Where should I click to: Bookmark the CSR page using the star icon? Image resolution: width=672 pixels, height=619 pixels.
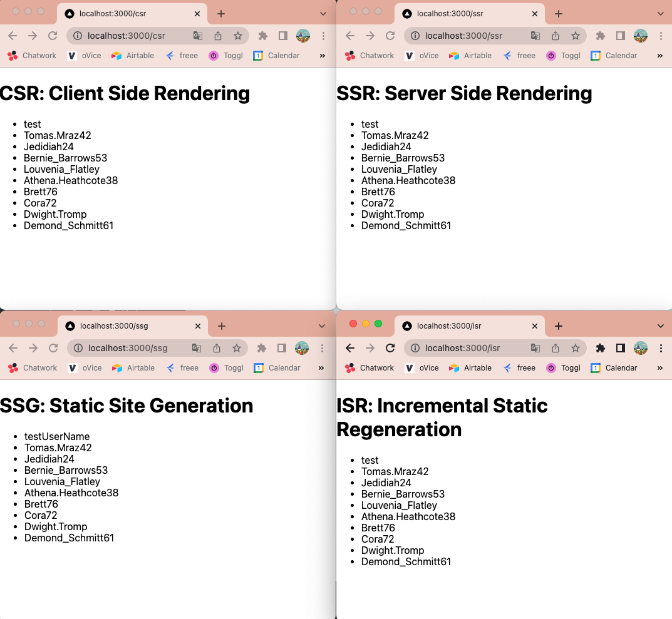237,36
